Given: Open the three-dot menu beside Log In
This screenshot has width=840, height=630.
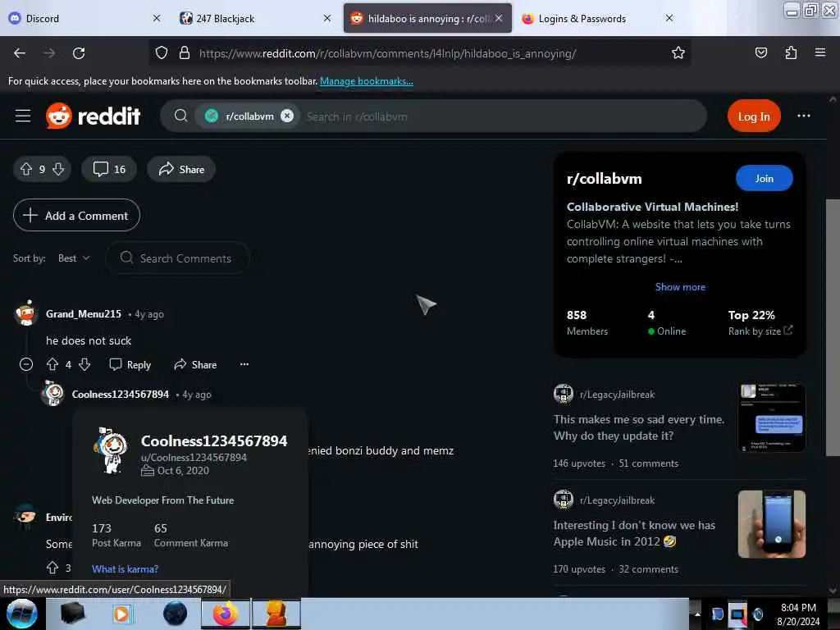Looking at the screenshot, I should 804,116.
